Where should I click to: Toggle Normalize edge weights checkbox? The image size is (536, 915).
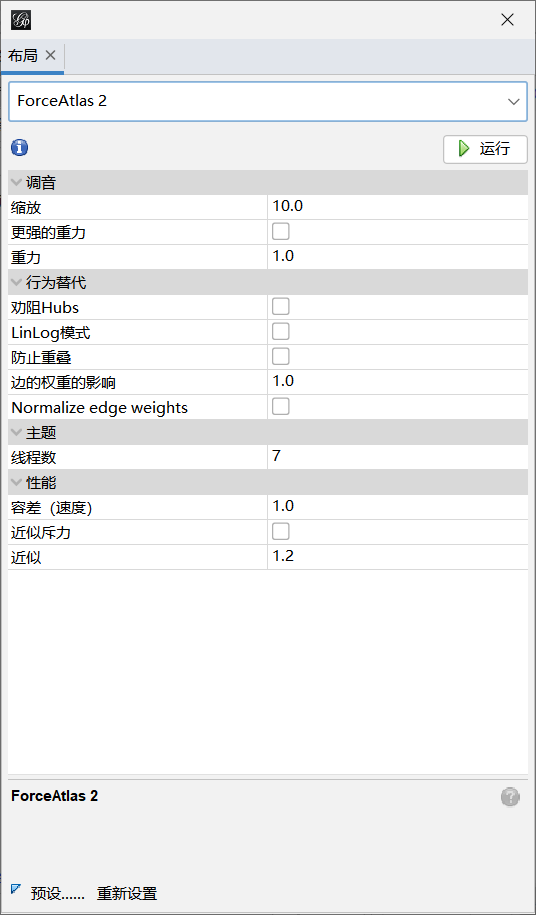pyautogui.click(x=281, y=406)
